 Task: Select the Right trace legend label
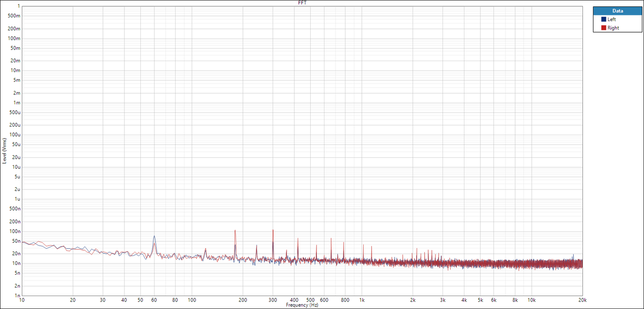pos(613,28)
